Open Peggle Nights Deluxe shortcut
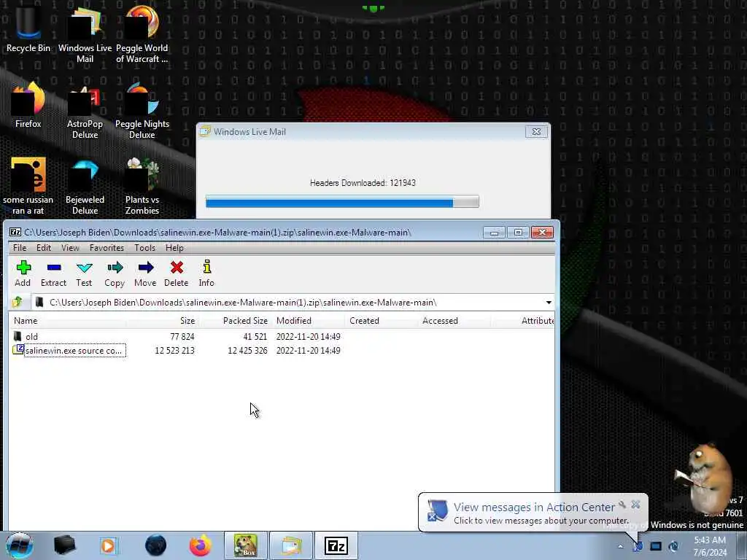This screenshot has width=747, height=560. click(x=142, y=112)
